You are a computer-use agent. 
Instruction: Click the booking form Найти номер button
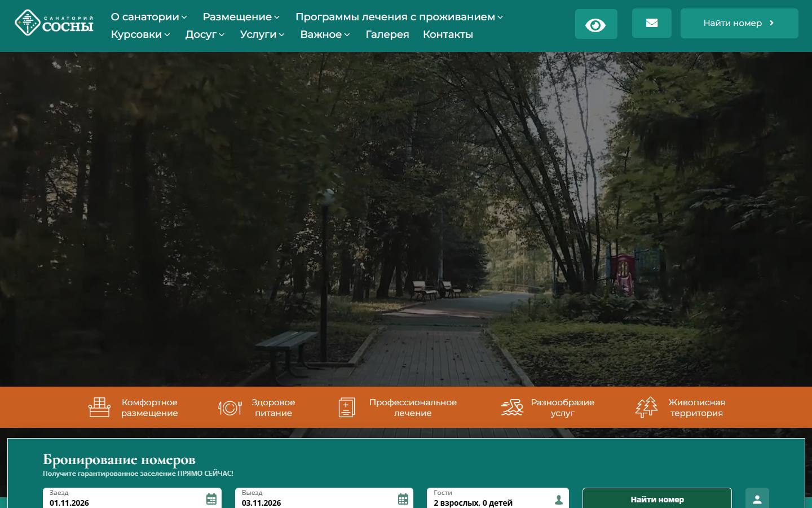click(x=657, y=499)
